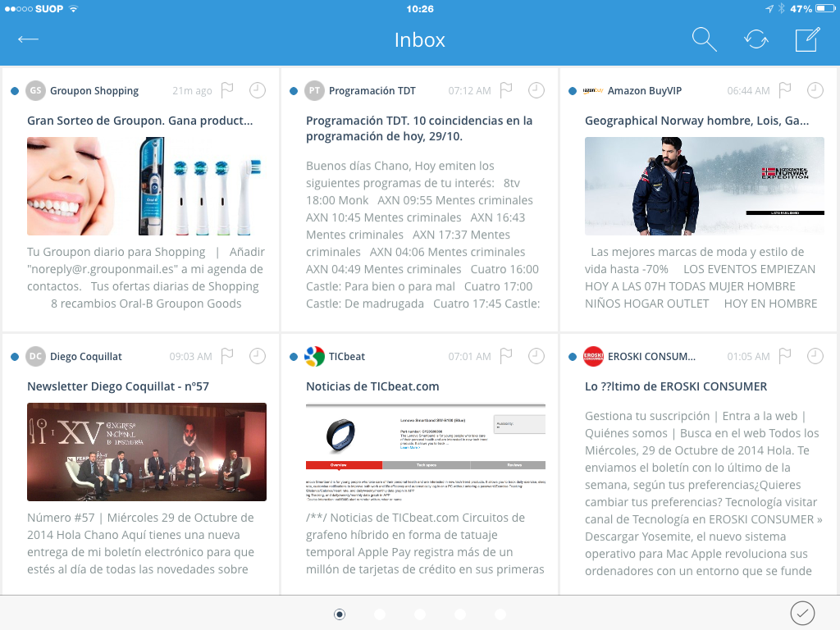Tap the DC avatar of Diego Coquillat
840x630 pixels.
point(36,356)
